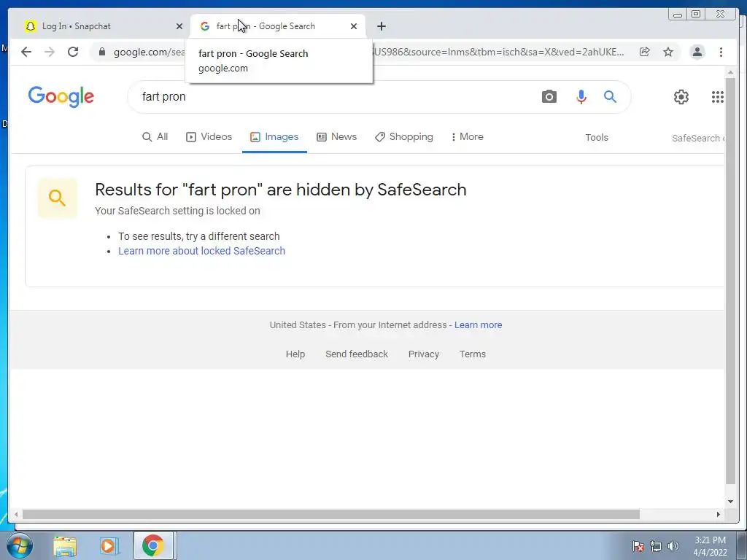Open the Terms footer link

click(x=472, y=354)
